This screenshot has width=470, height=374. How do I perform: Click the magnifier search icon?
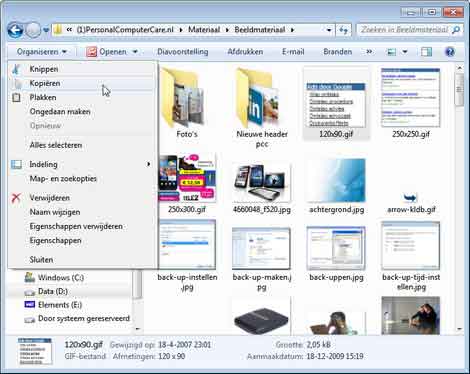point(456,30)
